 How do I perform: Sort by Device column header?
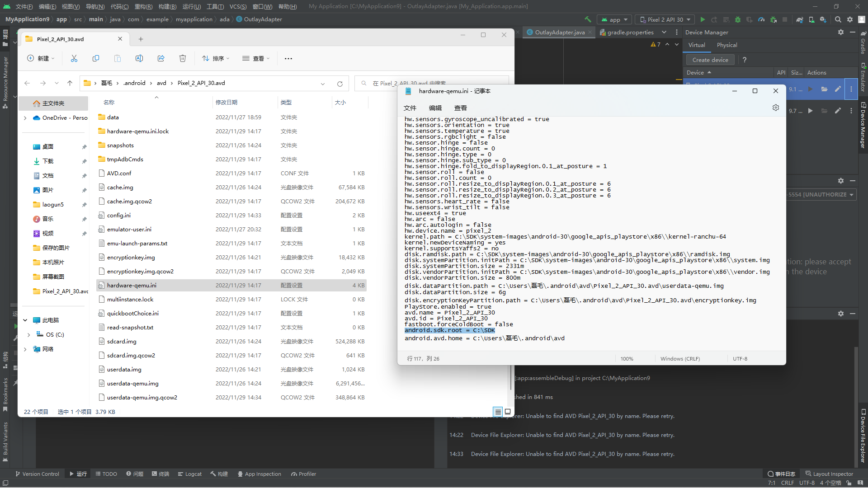pos(695,72)
